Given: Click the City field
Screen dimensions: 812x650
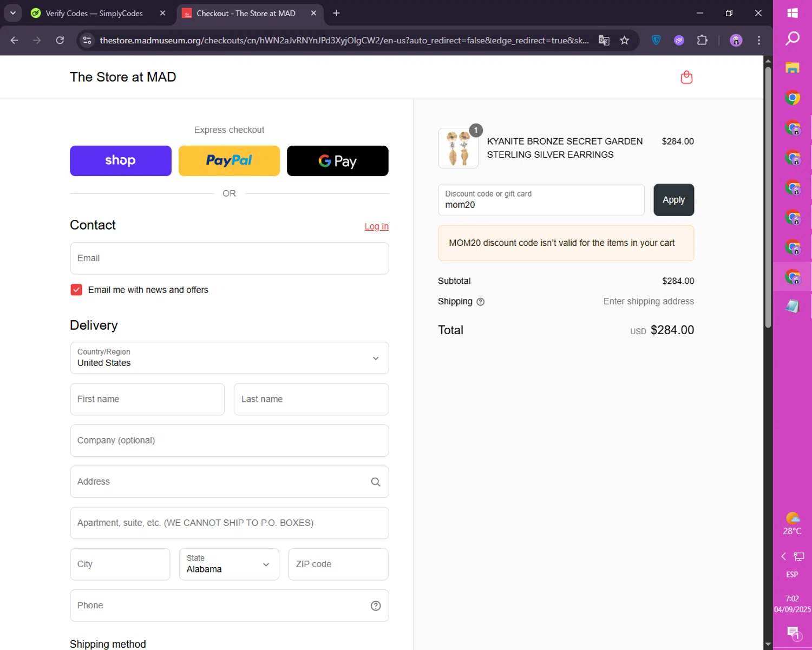Looking at the screenshot, I should 120,564.
